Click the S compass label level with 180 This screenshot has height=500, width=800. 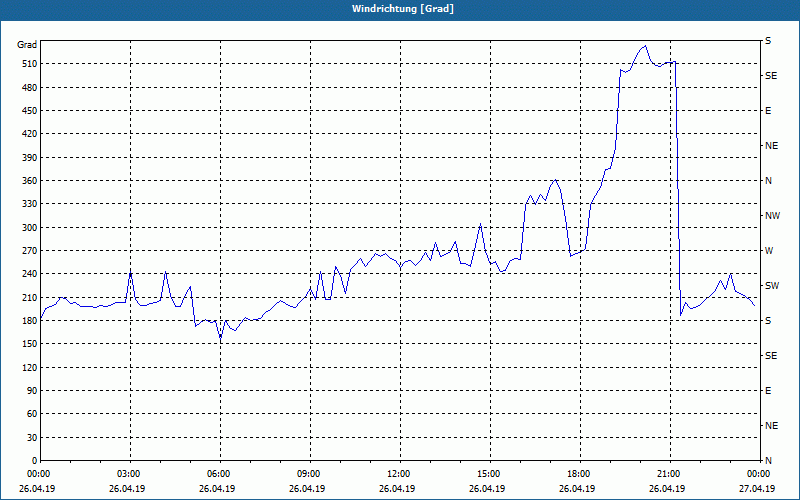(768, 321)
